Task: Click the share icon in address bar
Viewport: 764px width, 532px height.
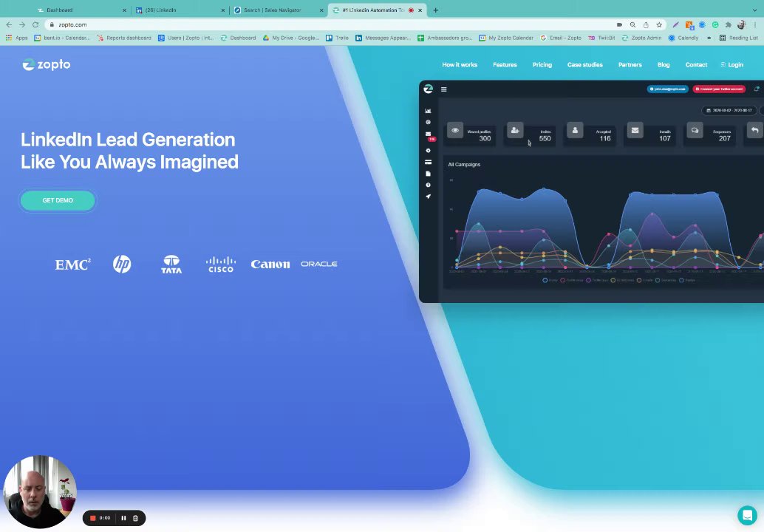Action: pos(646,24)
